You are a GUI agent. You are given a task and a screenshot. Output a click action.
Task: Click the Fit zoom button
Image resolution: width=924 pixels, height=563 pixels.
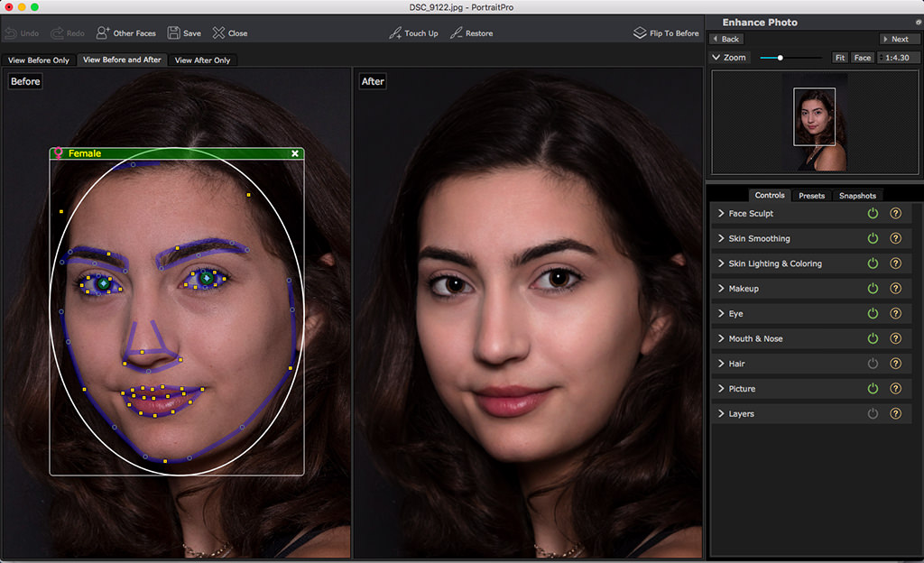coord(840,57)
